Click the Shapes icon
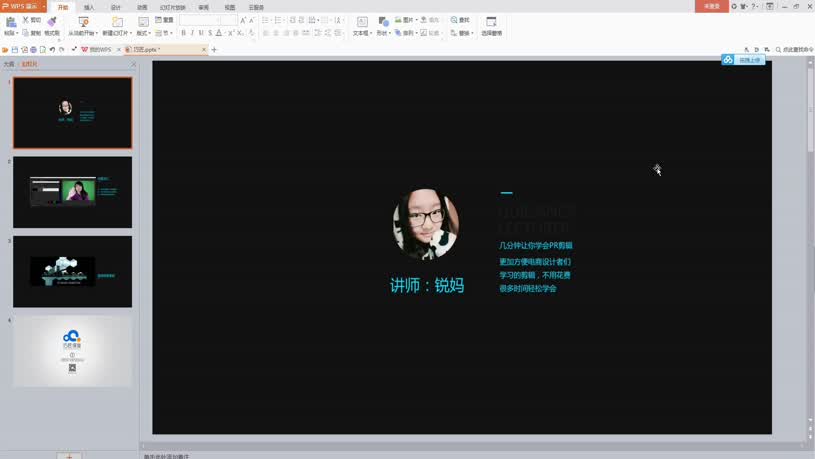 coord(384,21)
